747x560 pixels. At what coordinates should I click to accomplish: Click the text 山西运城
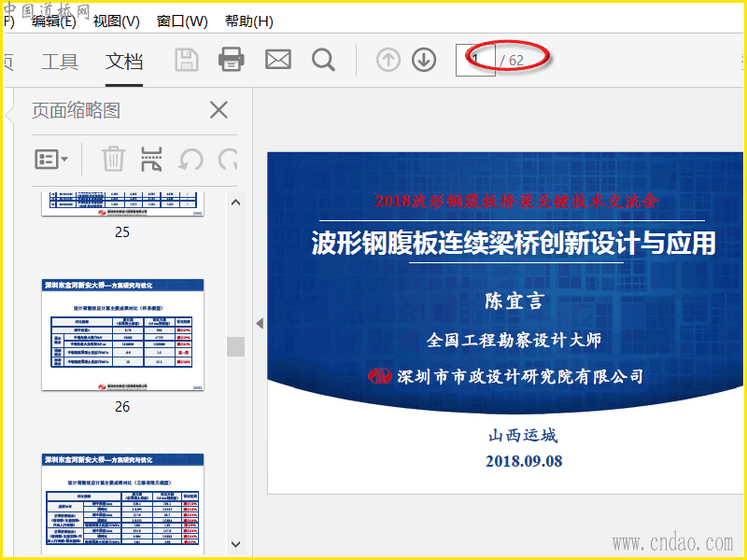pyautogui.click(x=523, y=435)
